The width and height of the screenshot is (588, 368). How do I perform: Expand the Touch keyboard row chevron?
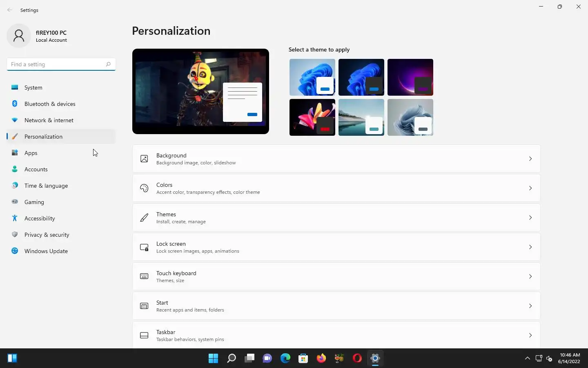click(x=530, y=276)
